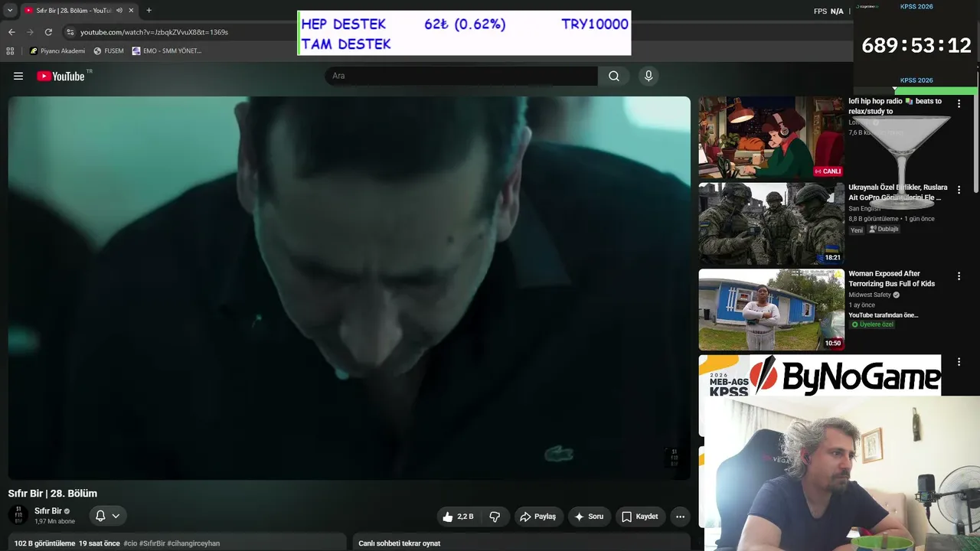Click the YouTube search box
This screenshot has width=980, height=551.
(461, 76)
